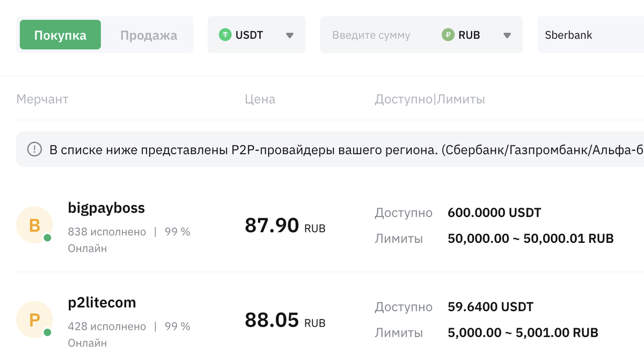644x361 pixels.
Task: Click p2litecom green online status dot
Action: click(x=47, y=333)
